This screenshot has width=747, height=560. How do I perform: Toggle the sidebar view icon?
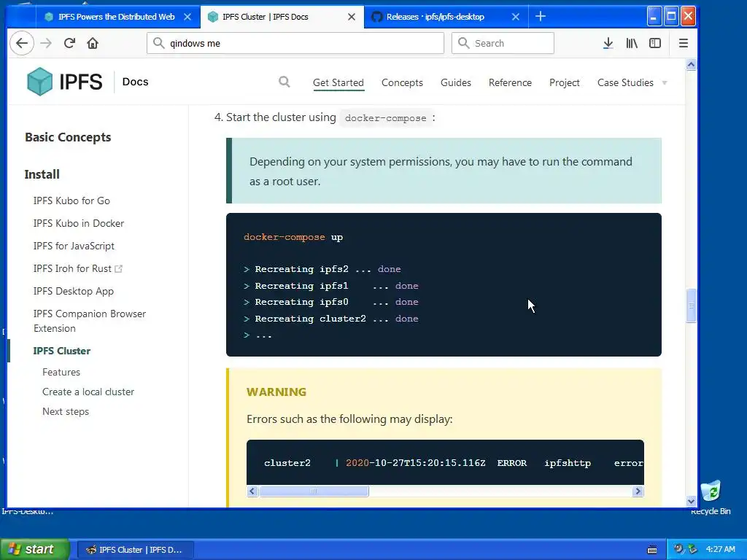pos(655,43)
